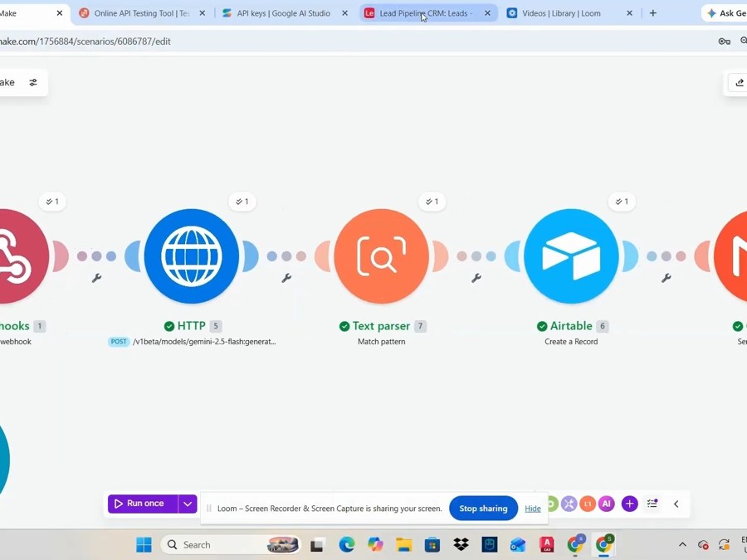Screen dimensions: 747x560
Task: Click share/export icon at top right
Action: pos(739,83)
